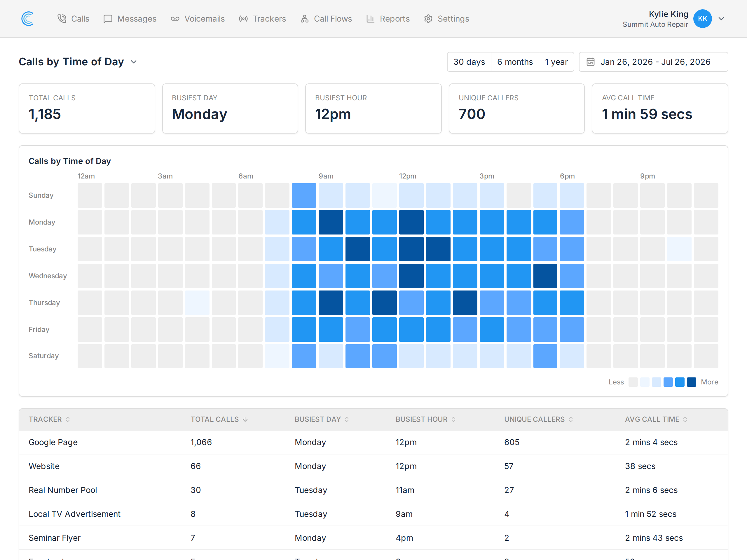This screenshot has height=560, width=747.
Task: Expand the Calls by Time of Day report dropdown
Action: tap(134, 62)
